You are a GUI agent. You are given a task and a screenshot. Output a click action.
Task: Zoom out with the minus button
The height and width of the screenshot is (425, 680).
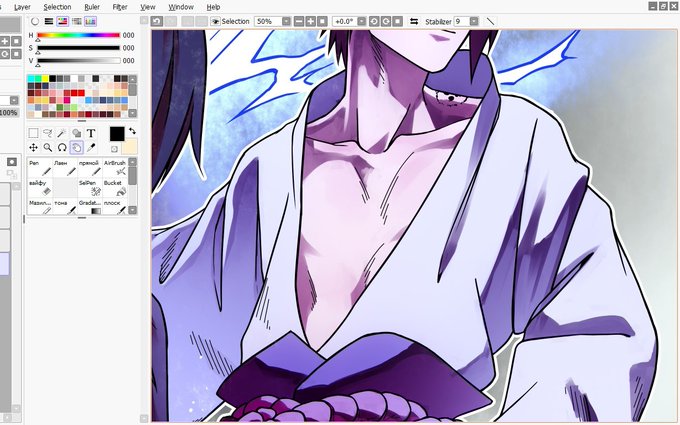point(299,21)
